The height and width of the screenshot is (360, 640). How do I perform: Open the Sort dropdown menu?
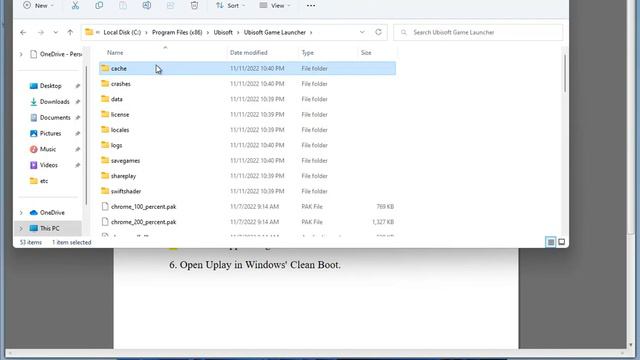coord(231,5)
